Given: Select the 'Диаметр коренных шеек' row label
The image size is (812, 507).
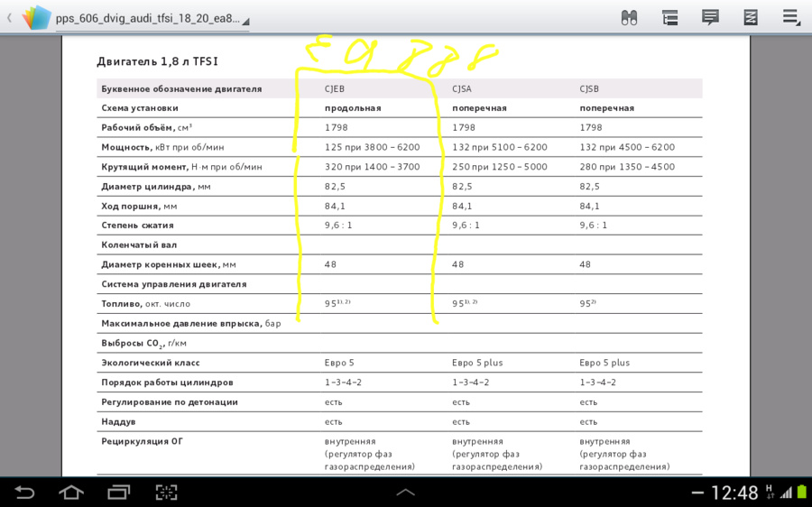Looking at the screenshot, I should coord(169,264).
